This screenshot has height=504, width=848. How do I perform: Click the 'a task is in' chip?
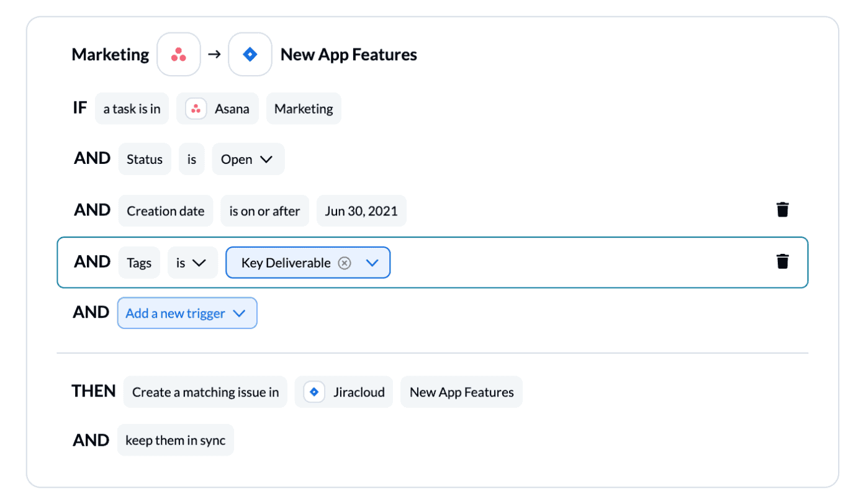[x=132, y=109]
